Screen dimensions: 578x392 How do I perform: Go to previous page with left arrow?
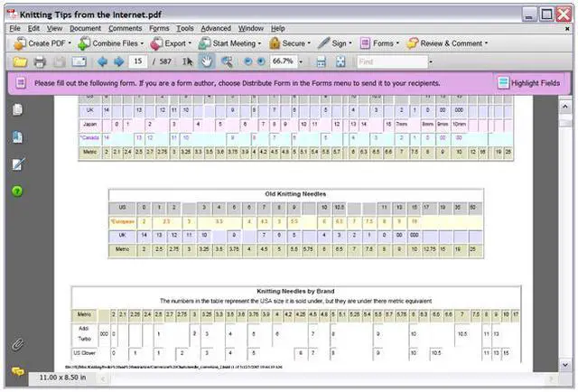pyautogui.click(x=102, y=61)
